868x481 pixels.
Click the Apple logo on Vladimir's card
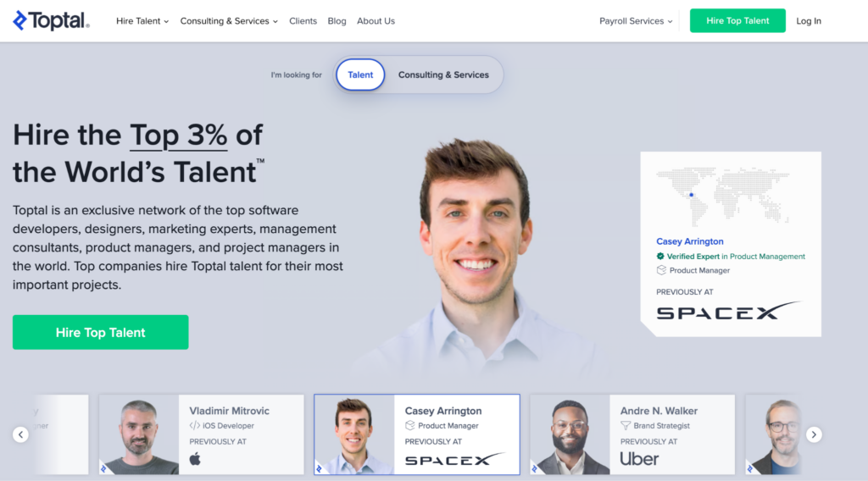coord(195,459)
